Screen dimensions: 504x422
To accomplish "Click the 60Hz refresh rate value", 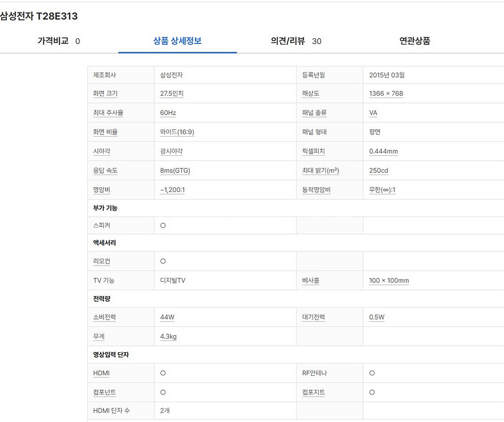I will pos(168,113).
